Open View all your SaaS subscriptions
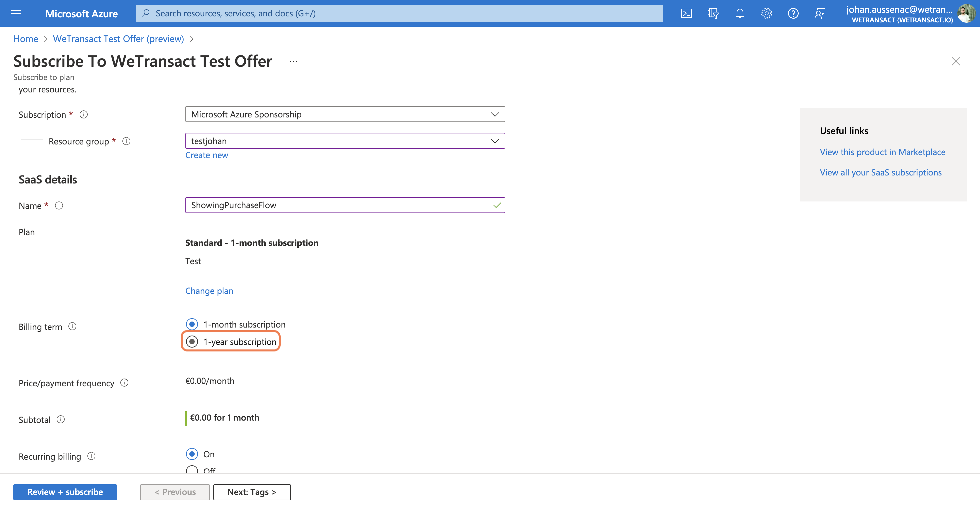 tap(880, 172)
